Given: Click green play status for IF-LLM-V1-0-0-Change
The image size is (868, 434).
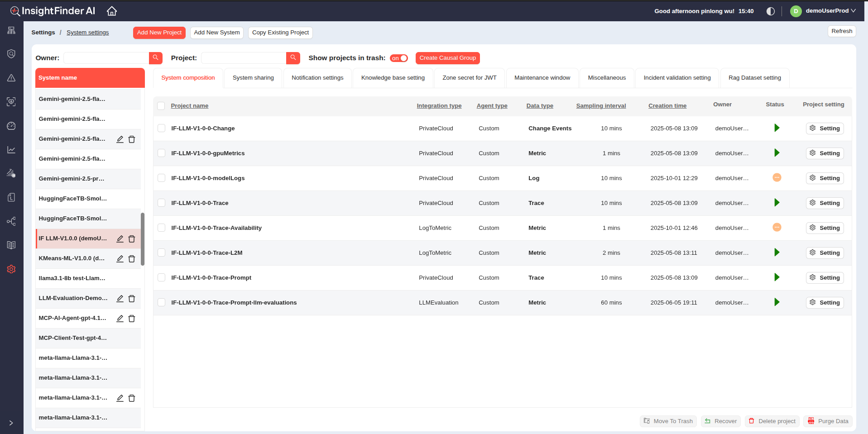Looking at the screenshot, I should click(x=777, y=128).
